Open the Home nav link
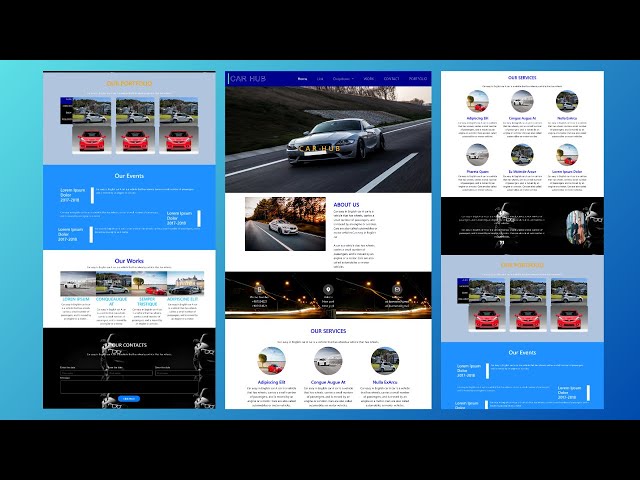 tap(302, 79)
